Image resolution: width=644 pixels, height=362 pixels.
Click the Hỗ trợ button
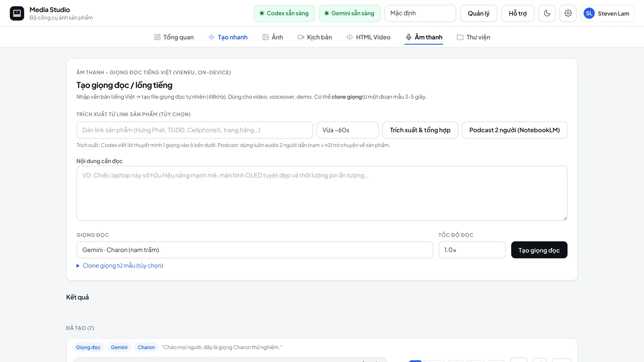pyautogui.click(x=518, y=13)
